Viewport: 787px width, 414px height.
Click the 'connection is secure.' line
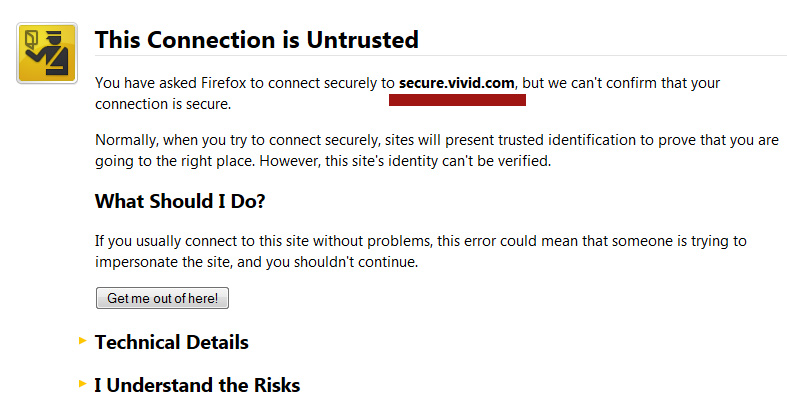pos(163,104)
